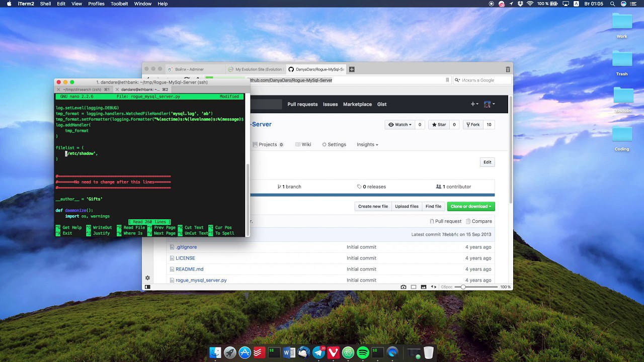This screenshot has height=362, width=644.
Task: Fork the repository button
Action: point(472,125)
